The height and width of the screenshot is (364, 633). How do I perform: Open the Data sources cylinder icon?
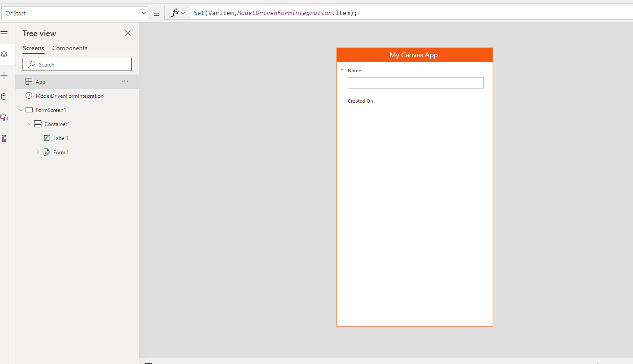4,97
